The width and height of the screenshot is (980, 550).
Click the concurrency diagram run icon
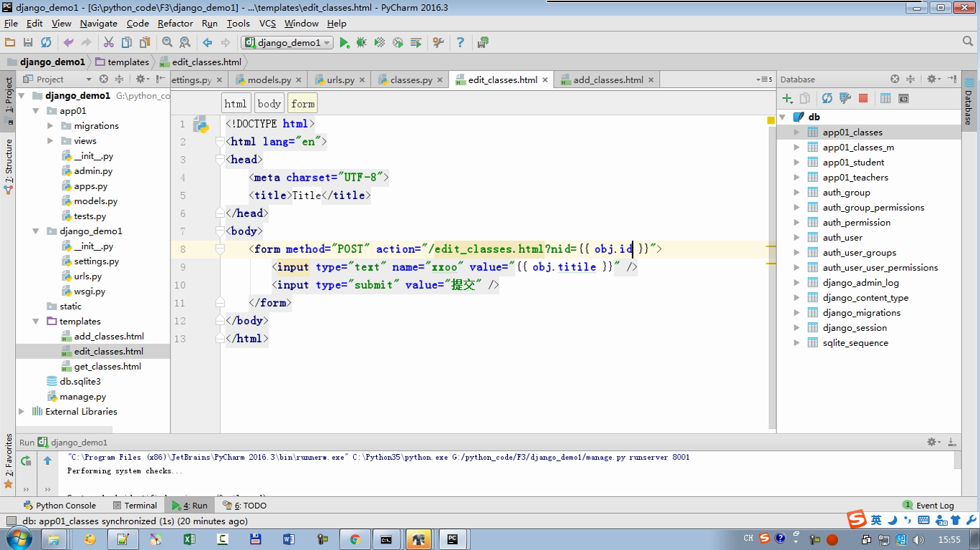(415, 43)
